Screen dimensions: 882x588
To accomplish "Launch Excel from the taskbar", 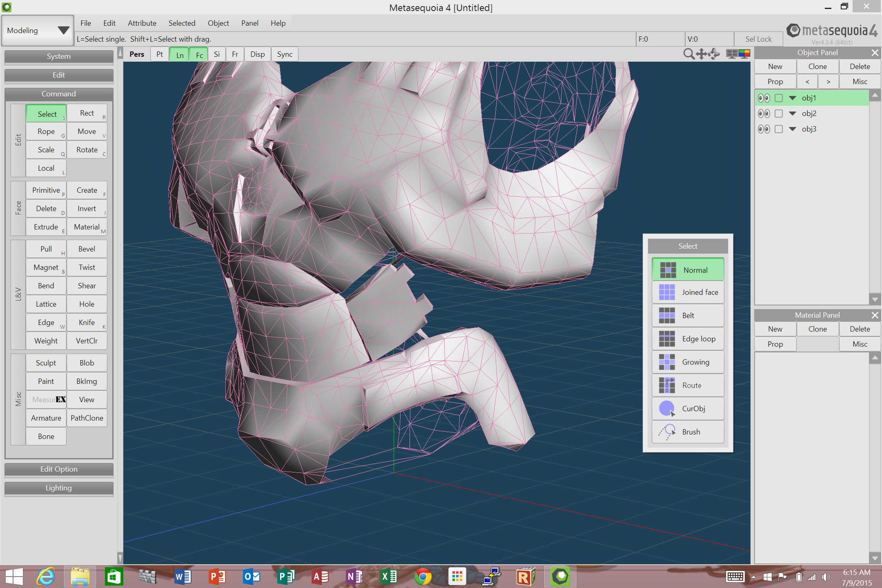I will (x=388, y=577).
